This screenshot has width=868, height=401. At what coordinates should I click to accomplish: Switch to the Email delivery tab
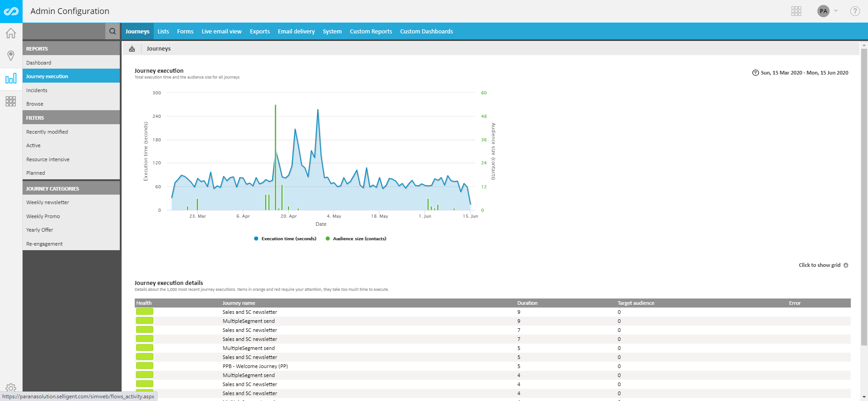(296, 32)
